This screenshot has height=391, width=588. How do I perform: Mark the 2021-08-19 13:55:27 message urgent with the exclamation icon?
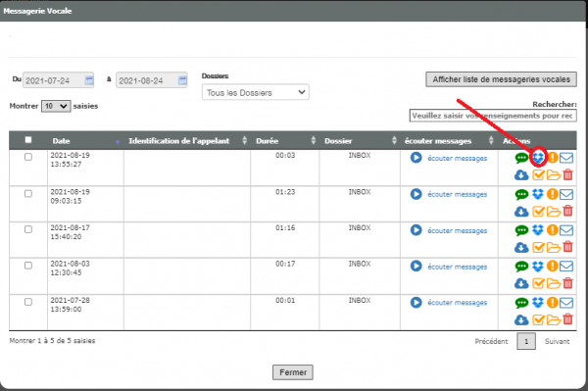click(553, 158)
